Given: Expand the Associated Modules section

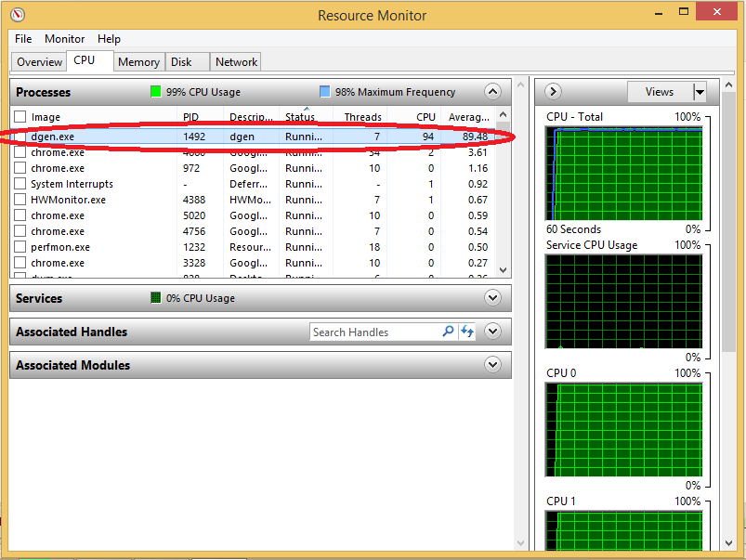Looking at the screenshot, I should tap(492, 365).
